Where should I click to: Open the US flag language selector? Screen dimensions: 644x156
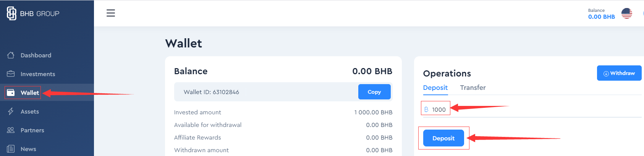[627, 13]
